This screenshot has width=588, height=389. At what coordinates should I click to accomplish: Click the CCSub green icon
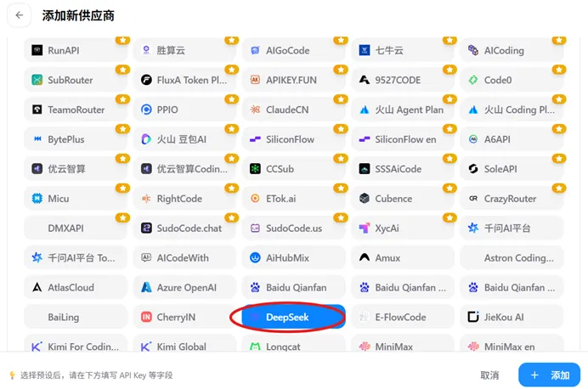pos(255,169)
